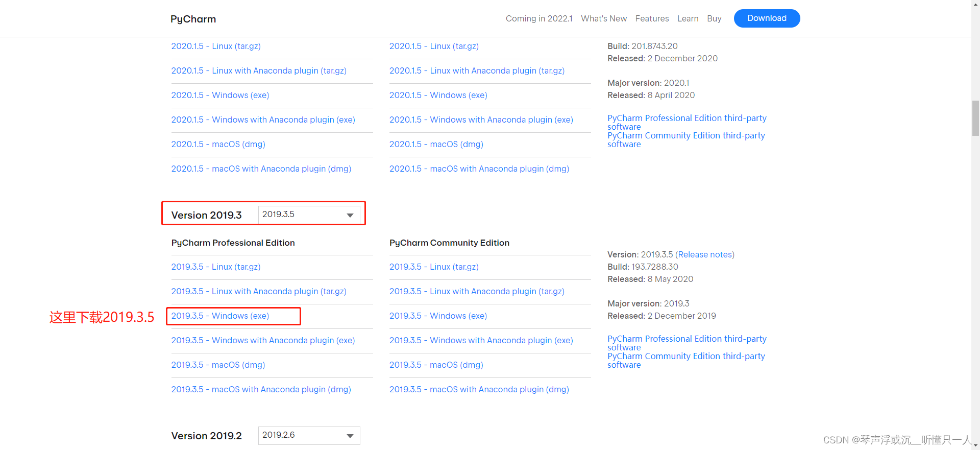Screen dimensions: 980x450
Task: Select the PyCharm Community Edition heading
Action: tap(449, 243)
